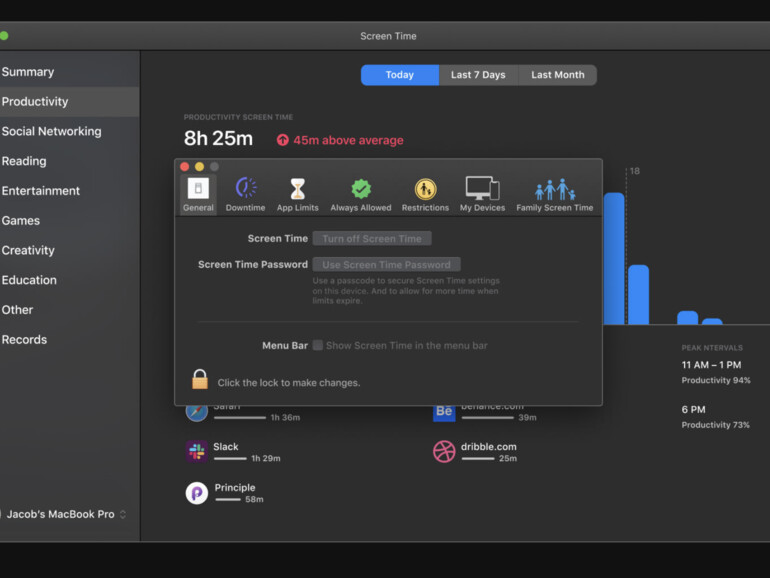Minimize the preferences dialog with yellow button
Screen dimensions: 770x578
[x=199, y=166]
